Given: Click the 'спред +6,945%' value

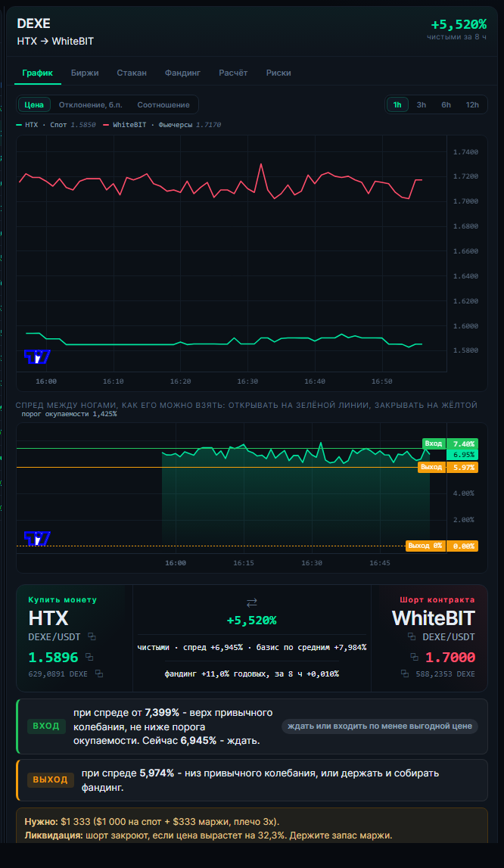Looking at the screenshot, I should (x=213, y=647).
